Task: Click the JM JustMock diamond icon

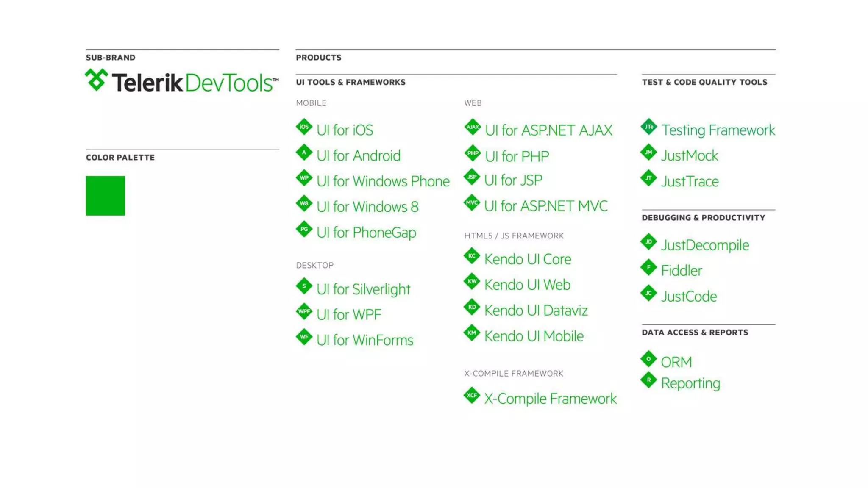Action: (648, 152)
